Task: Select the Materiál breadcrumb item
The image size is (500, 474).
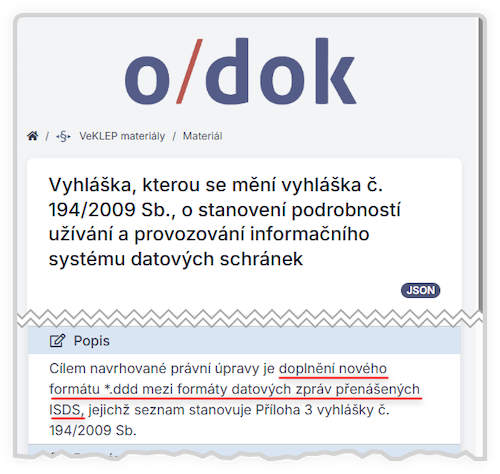Action: pos(202,136)
